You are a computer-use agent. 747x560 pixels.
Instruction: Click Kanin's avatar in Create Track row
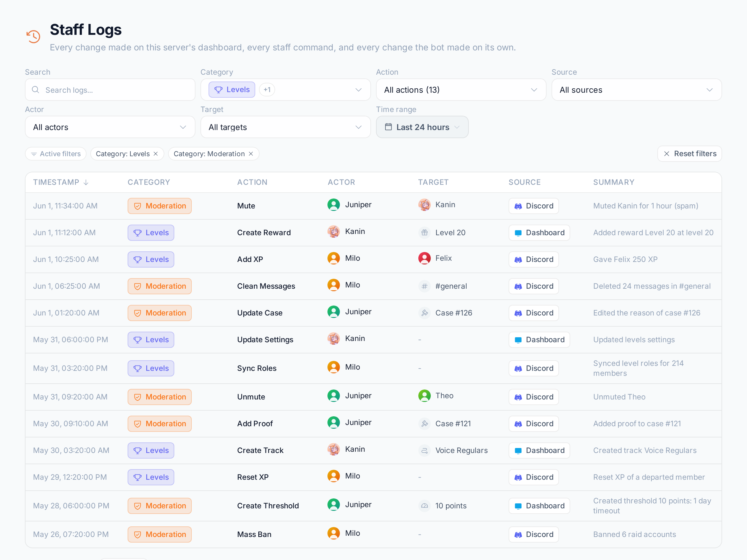[334, 449]
